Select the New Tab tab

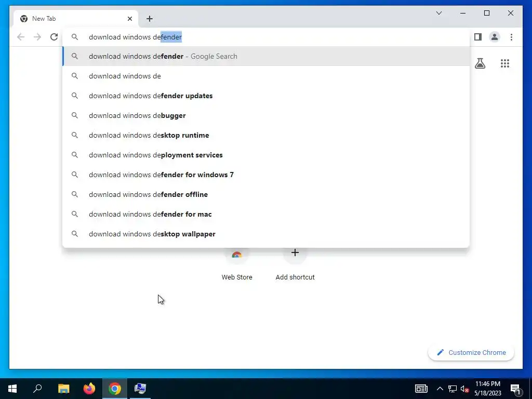pyautogui.click(x=76, y=19)
